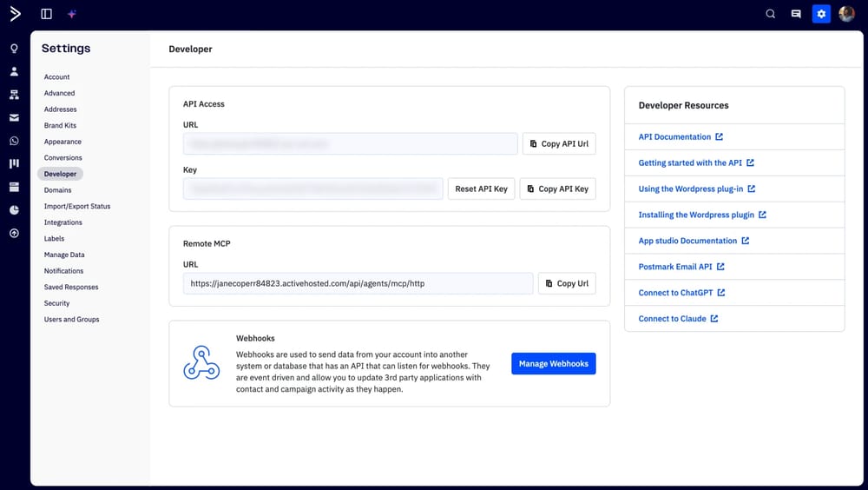Open search with the magnifier icon
The height and width of the screenshot is (490, 868).
pyautogui.click(x=770, y=14)
